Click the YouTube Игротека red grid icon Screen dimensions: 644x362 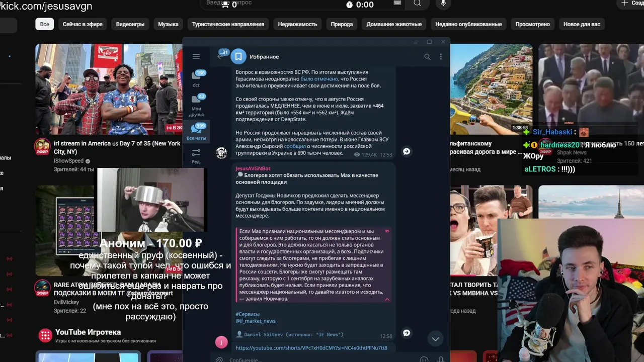coord(45,335)
